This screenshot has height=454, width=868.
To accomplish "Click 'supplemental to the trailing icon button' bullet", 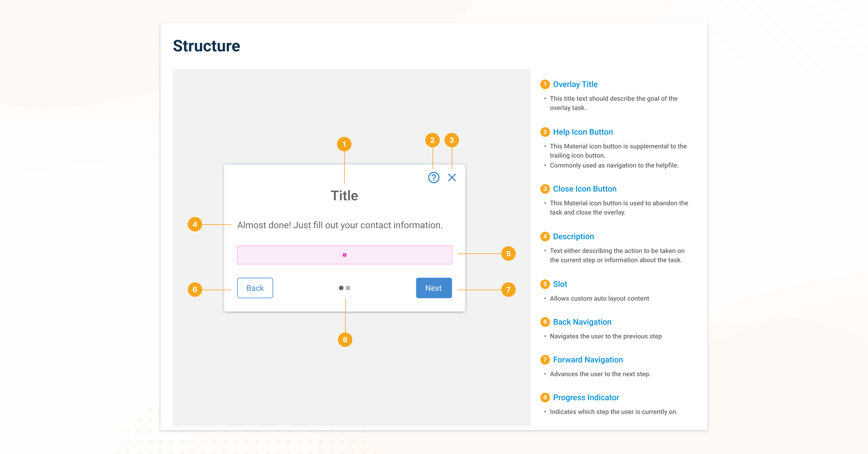I will coord(618,151).
